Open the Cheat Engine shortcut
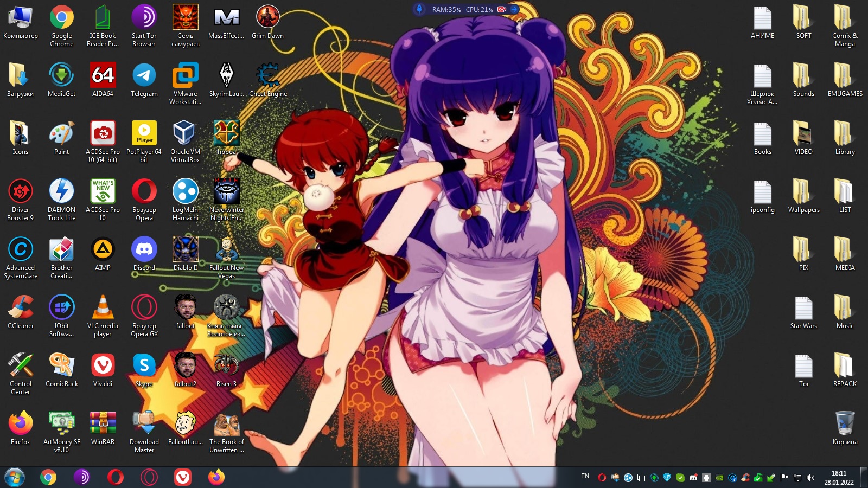The height and width of the screenshot is (488, 868). point(267,80)
